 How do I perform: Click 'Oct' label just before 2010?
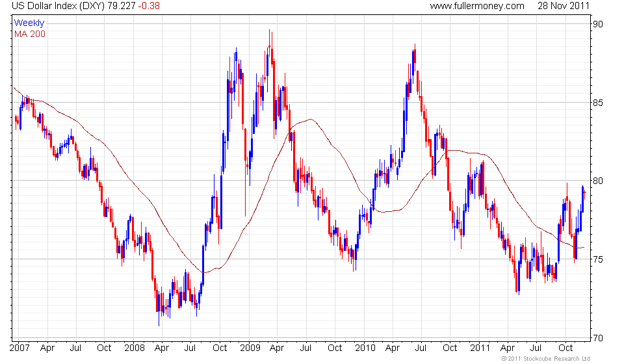coord(335,348)
